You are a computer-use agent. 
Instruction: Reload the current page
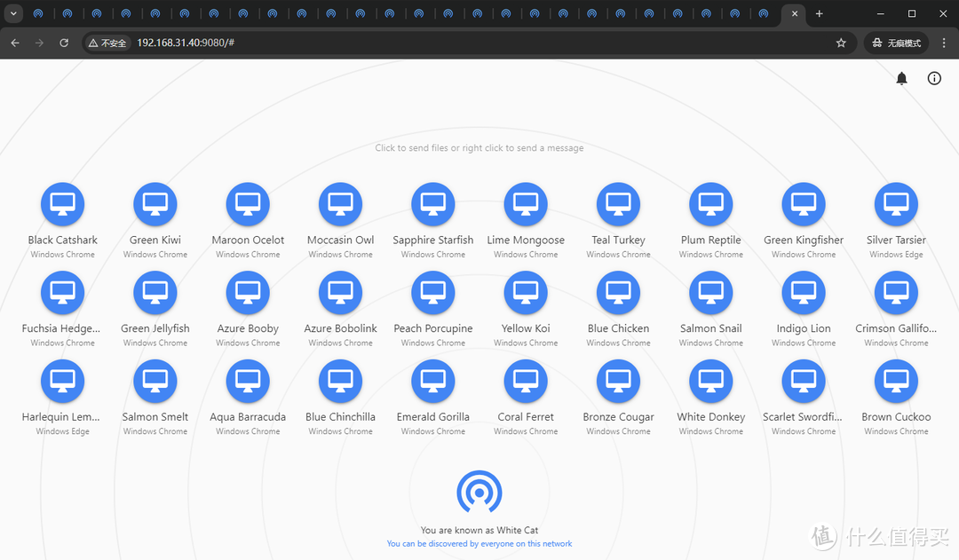click(64, 43)
